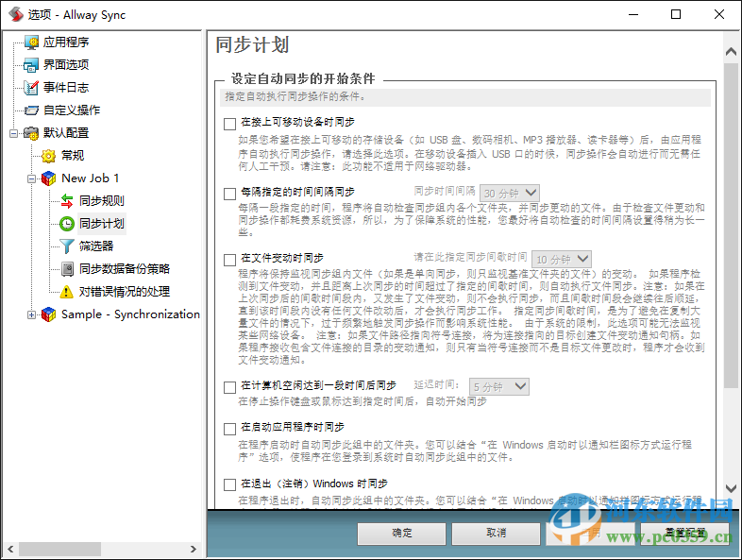Click the Sample - Synchronization cube icon
The height and width of the screenshot is (560, 742).
[x=49, y=314]
